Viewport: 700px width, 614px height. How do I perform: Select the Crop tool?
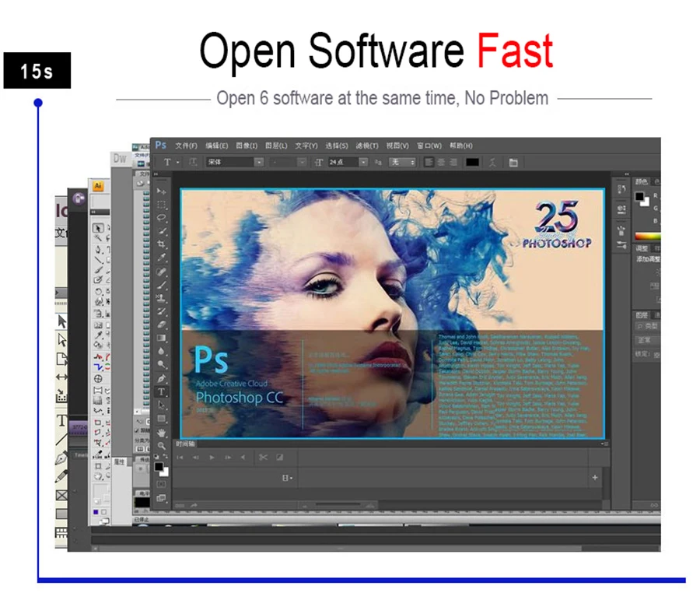tap(161, 244)
